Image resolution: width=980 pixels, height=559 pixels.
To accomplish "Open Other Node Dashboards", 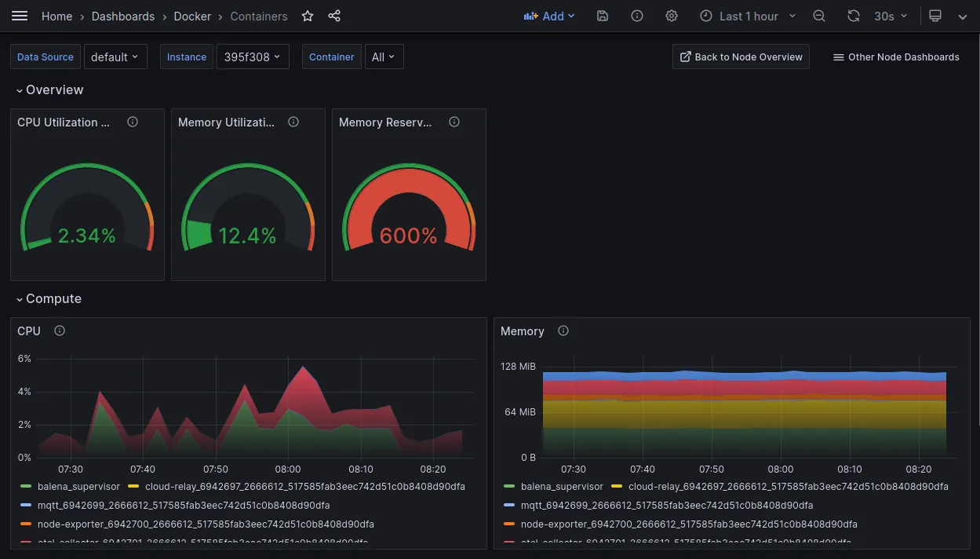I will click(x=895, y=57).
